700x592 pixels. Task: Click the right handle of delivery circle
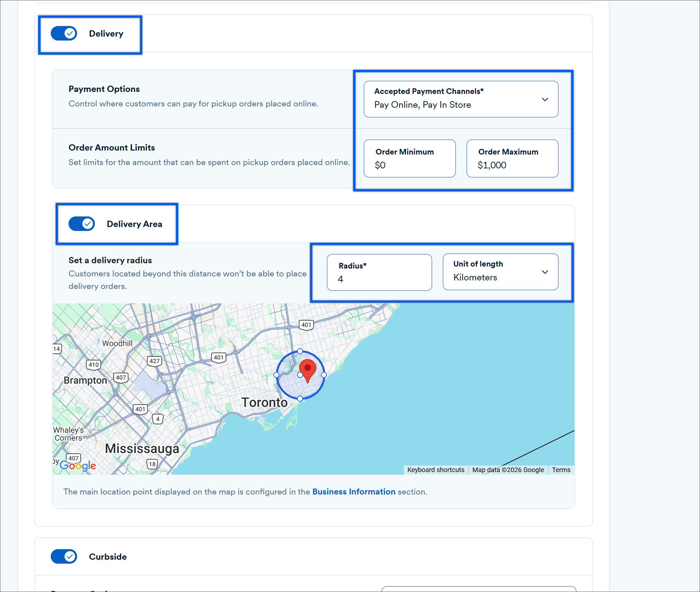click(323, 375)
